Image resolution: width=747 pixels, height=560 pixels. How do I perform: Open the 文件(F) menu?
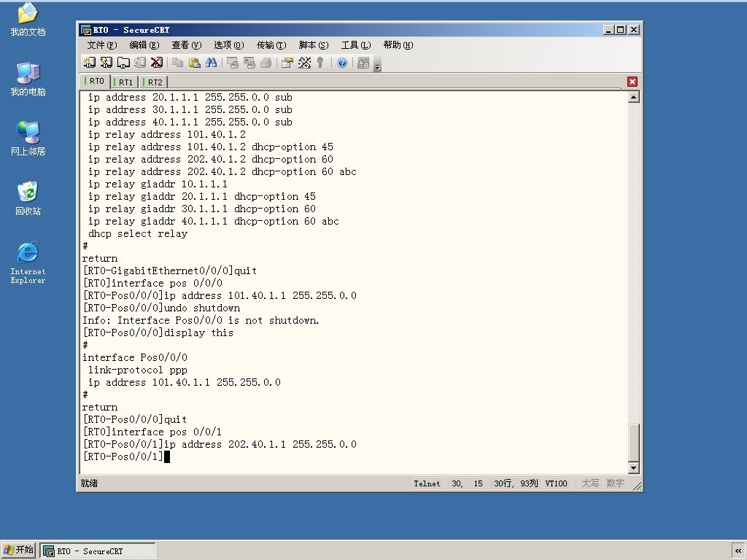pyautogui.click(x=102, y=44)
